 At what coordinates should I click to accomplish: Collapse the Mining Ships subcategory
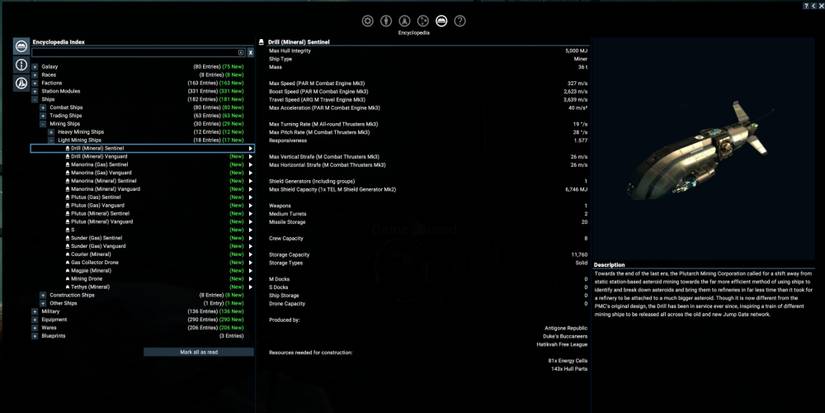tap(43, 124)
